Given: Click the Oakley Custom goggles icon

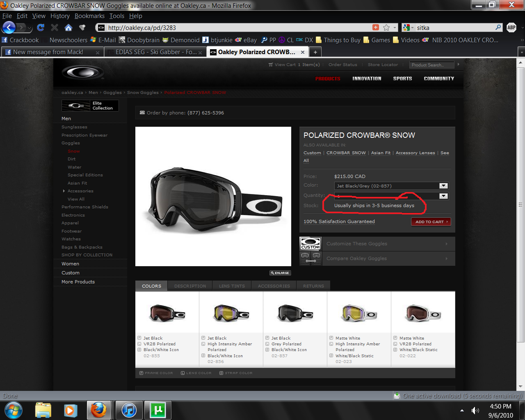Looking at the screenshot, I should pos(310,244).
